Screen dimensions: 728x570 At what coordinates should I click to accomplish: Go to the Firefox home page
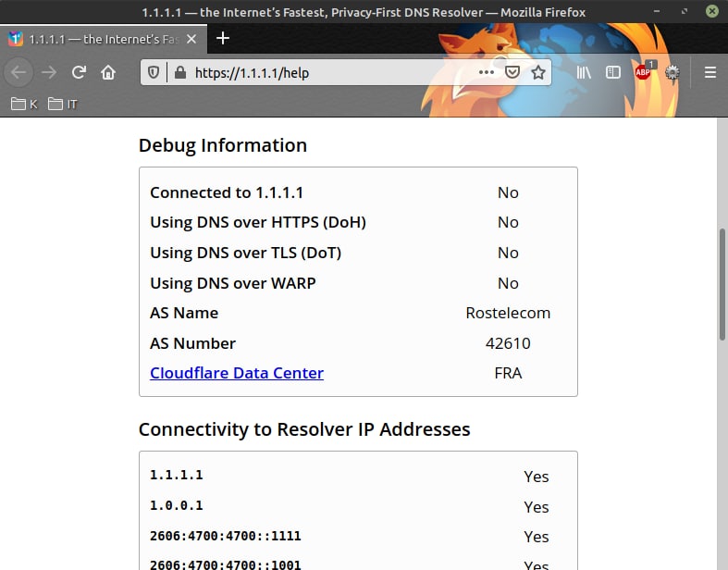(108, 72)
